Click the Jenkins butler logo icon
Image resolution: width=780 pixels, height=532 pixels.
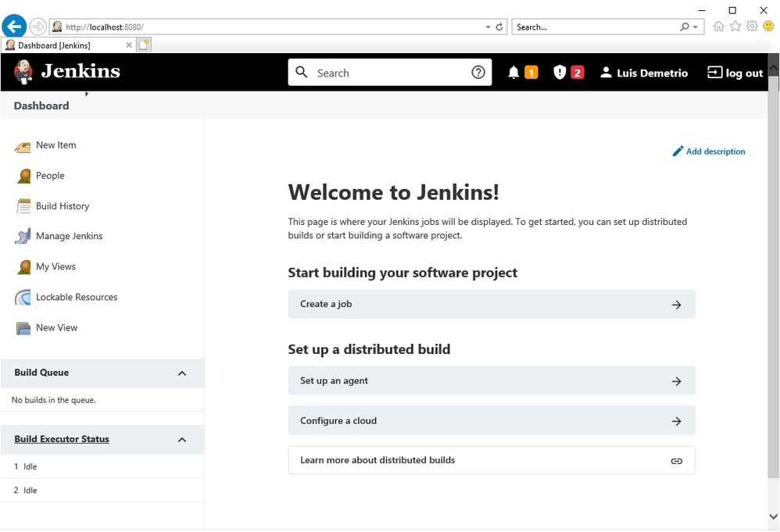(x=23, y=72)
